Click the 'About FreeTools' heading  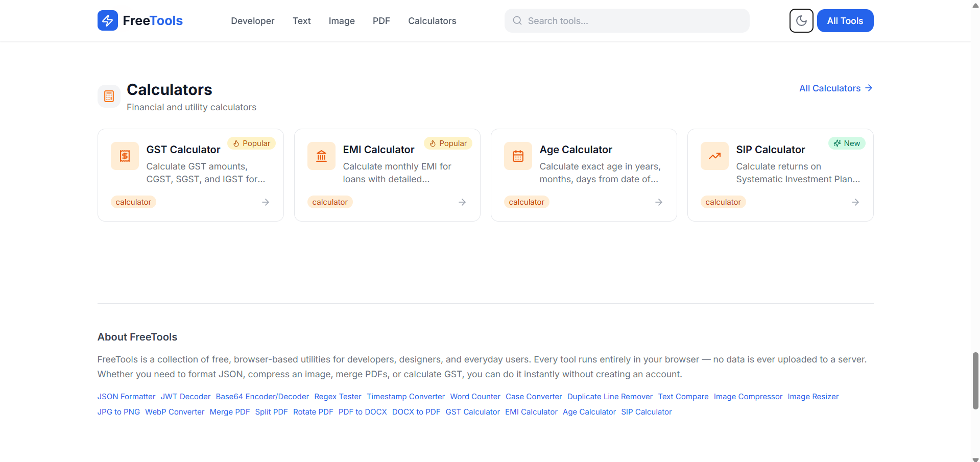[137, 337]
